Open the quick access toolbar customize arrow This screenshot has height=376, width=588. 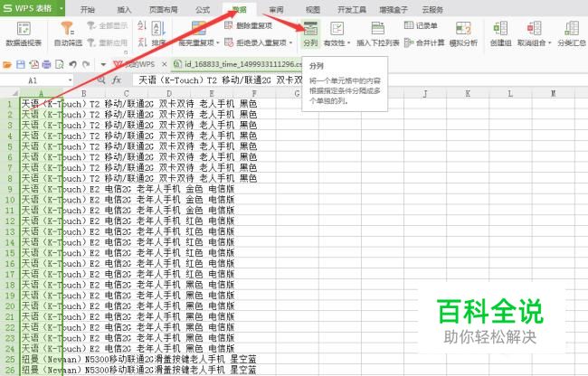click(103, 65)
